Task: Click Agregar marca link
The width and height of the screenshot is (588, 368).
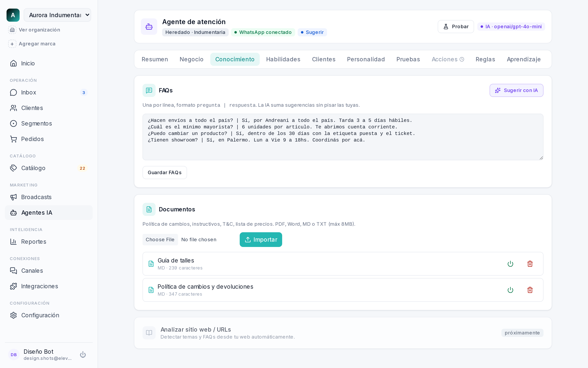Action: click(x=32, y=44)
